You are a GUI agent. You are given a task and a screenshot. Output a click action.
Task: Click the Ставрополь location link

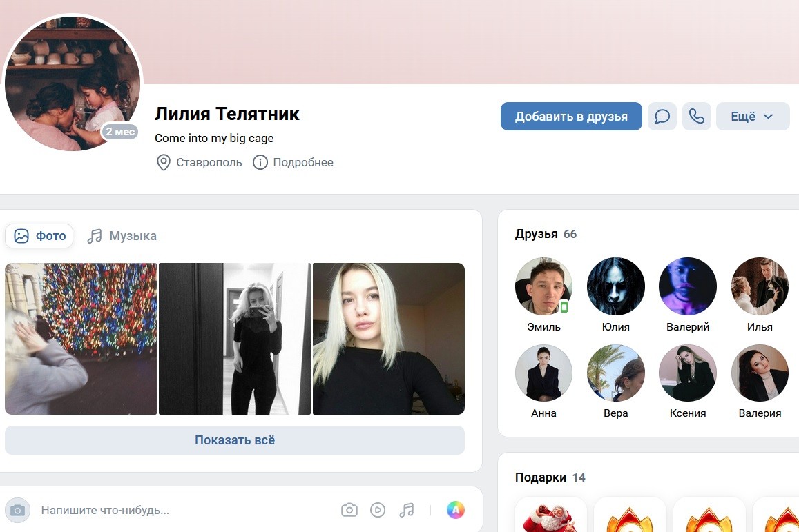pos(209,162)
